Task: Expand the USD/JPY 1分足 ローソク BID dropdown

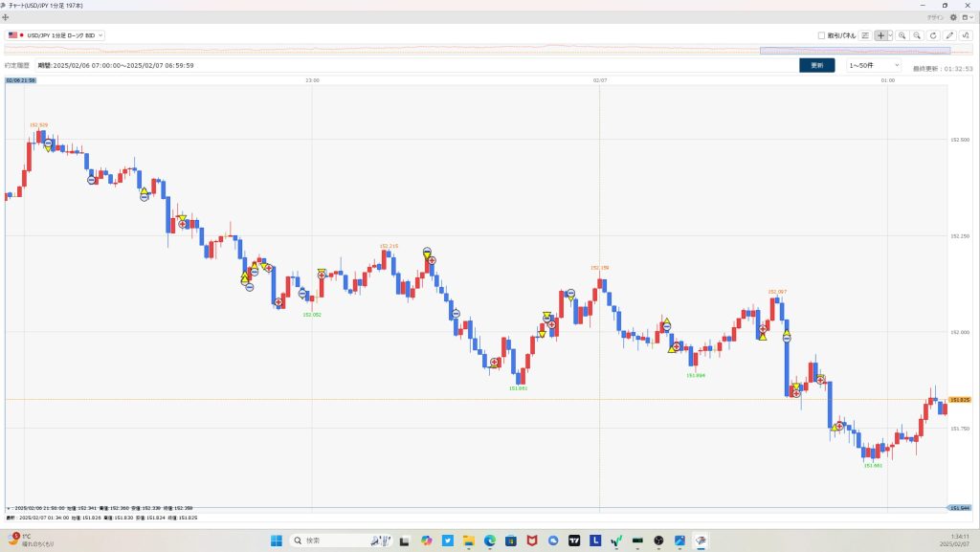Action: click(x=56, y=35)
